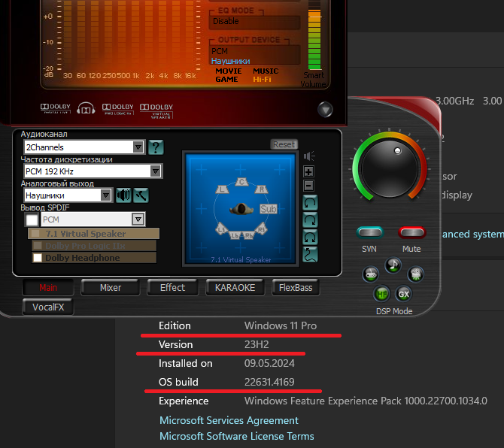Toggle the SVN smart volume switch
The height and width of the screenshot is (448, 504).
pyautogui.click(x=369, y=232)
